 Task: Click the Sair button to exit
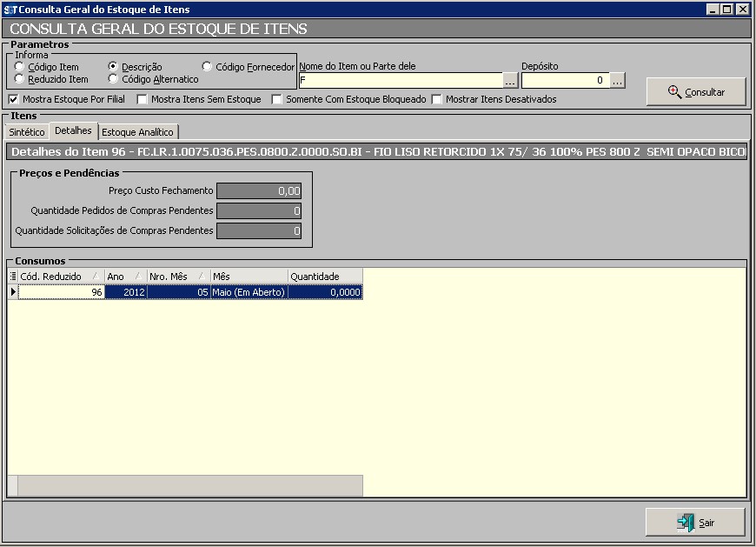click(695, 523)
